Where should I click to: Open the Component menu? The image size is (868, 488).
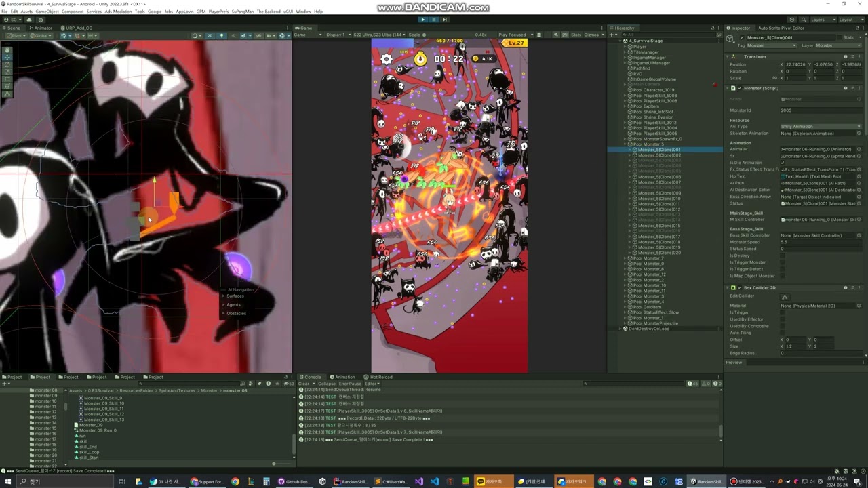point(73,12)
